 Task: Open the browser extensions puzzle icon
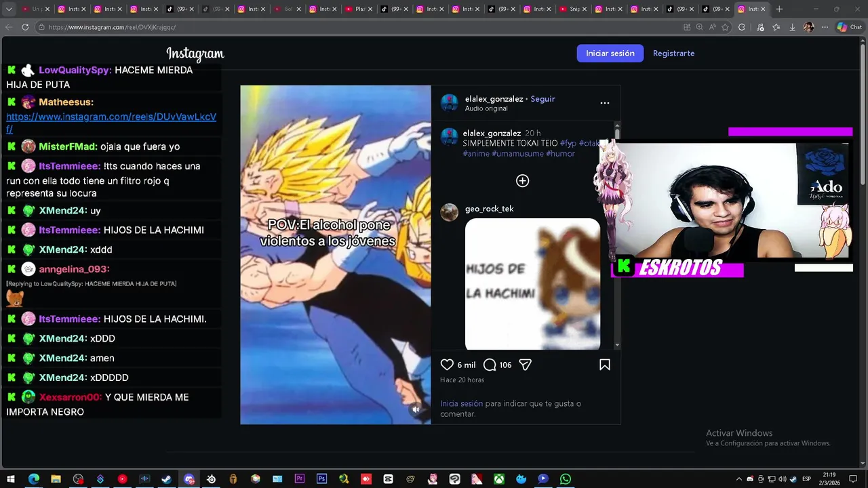[741, 27]
